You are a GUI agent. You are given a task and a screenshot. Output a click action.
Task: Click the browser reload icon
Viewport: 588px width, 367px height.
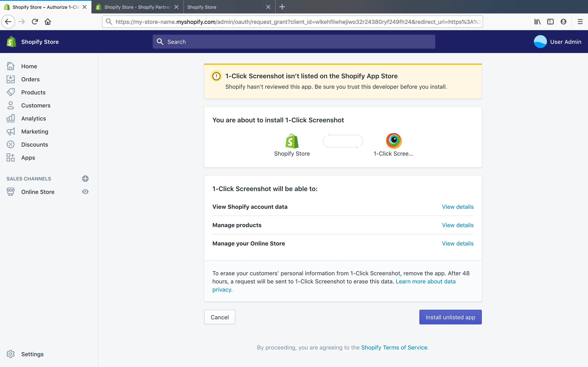pos(35,22)
